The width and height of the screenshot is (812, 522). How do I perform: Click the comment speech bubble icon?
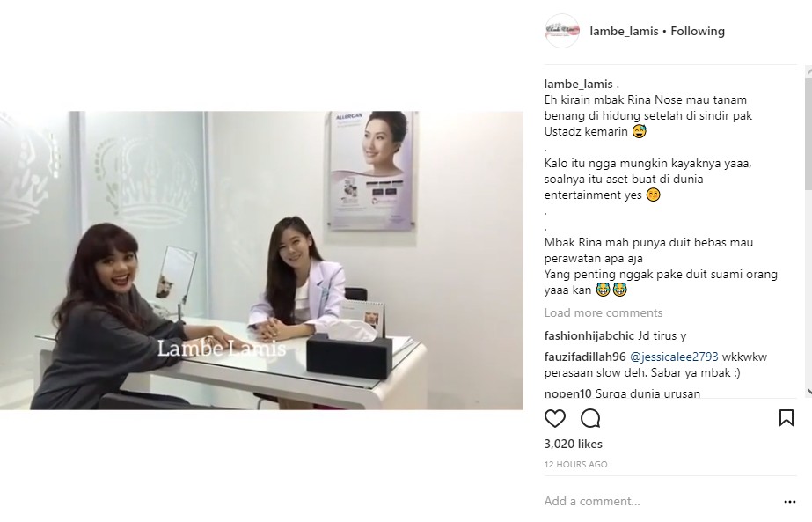coord(590,418)
